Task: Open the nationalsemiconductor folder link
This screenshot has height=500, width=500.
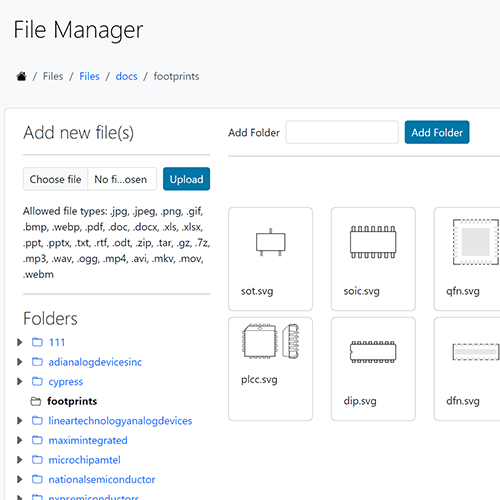Action: (102, 479)
